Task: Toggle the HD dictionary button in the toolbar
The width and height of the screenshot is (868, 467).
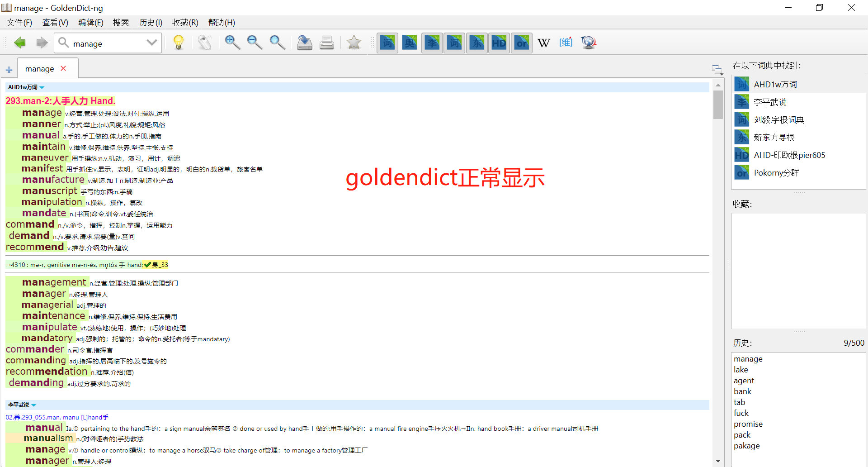Action: click(499, 43)
